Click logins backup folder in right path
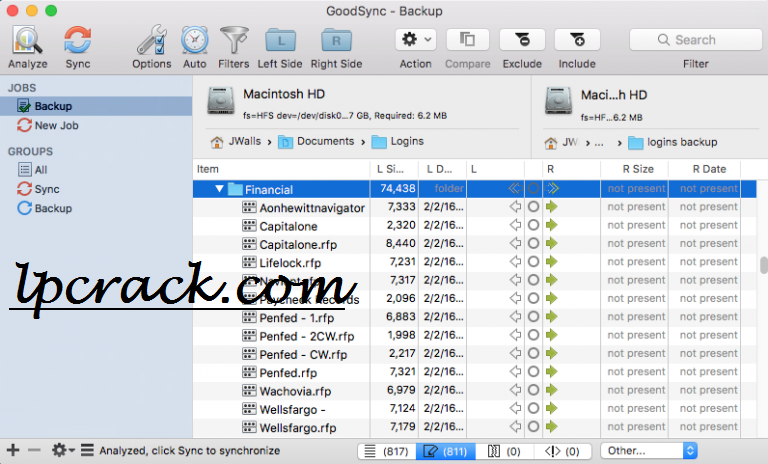The image size is (768, 464). click(x=672, y=142)
